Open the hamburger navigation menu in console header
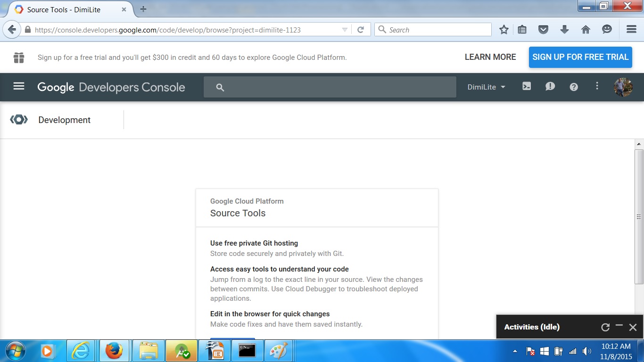Viewport: 644px width, 362px height. click(19, 86)
